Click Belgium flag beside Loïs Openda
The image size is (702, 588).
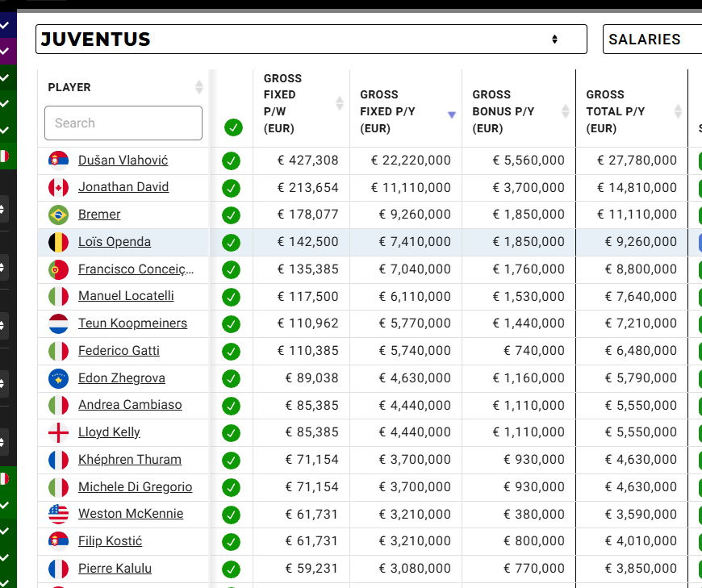[x=59, y=242]
